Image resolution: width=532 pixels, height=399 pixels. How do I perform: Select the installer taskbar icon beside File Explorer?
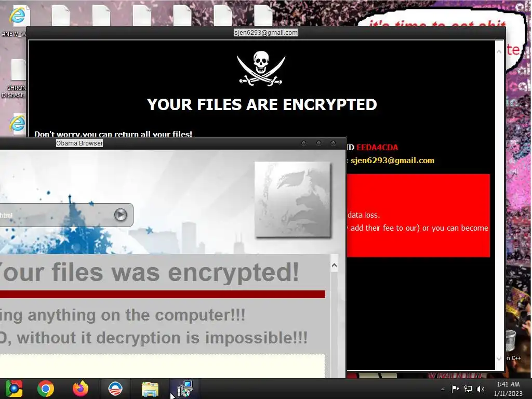[x=185, y=389]
